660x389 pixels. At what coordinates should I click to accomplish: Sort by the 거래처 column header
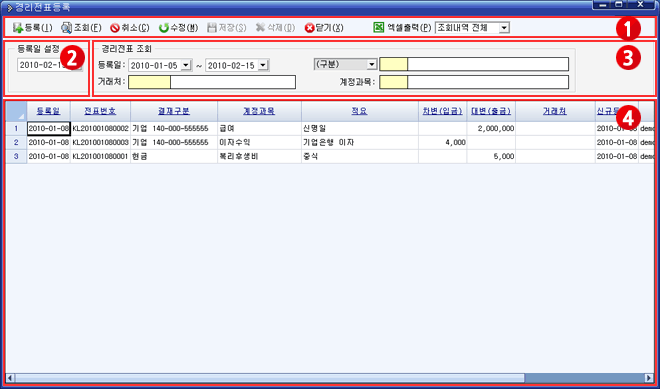click(x=555, y=111)
